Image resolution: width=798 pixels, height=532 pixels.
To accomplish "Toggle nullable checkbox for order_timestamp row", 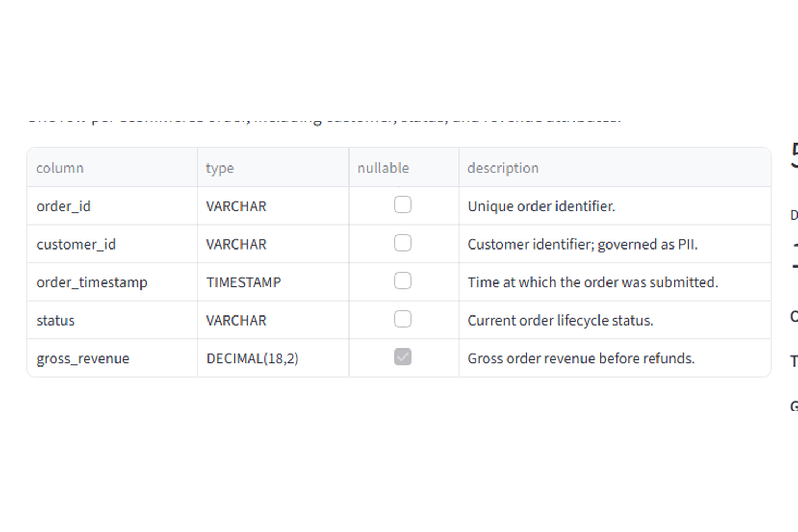I will click(x=403, y=281).
